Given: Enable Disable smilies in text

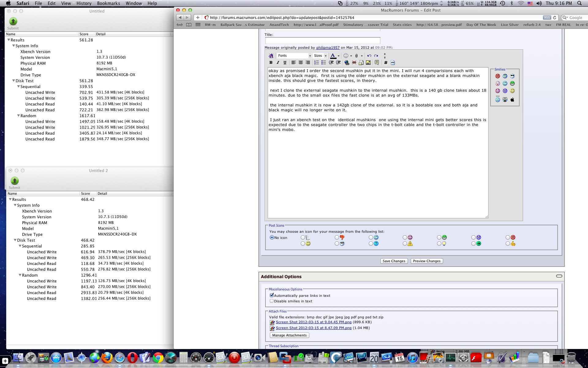Looking at the screenshot, I should coord(272,301).
